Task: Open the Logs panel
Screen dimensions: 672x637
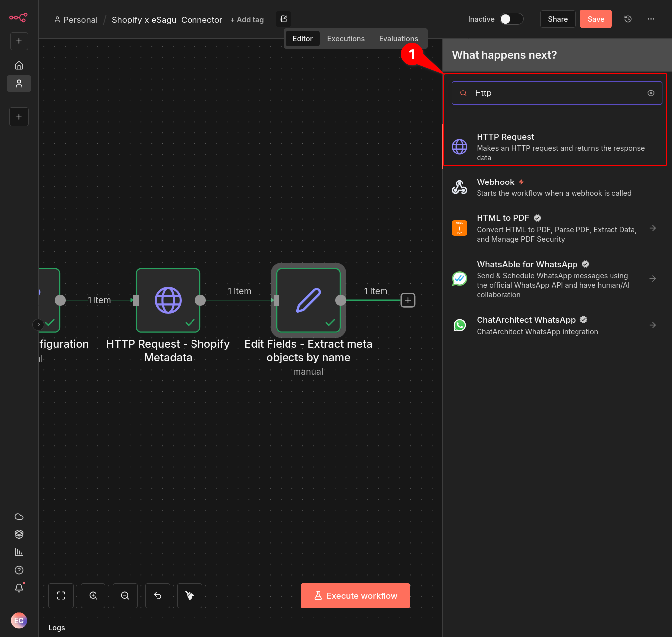Action: tap(57, 628)
